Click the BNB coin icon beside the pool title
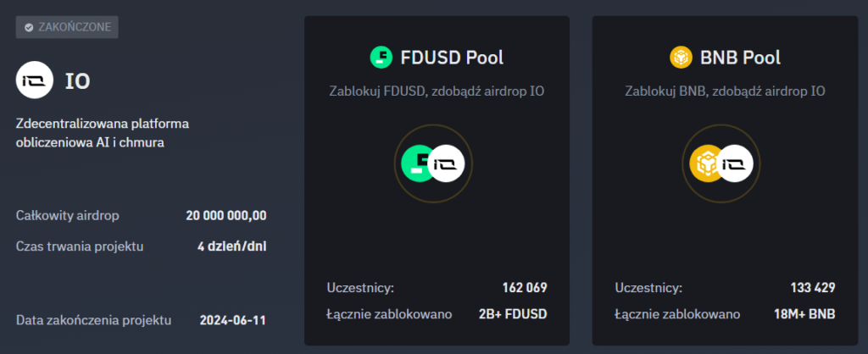The width and height of the screenshot is (868, 354). click(682, 58)
